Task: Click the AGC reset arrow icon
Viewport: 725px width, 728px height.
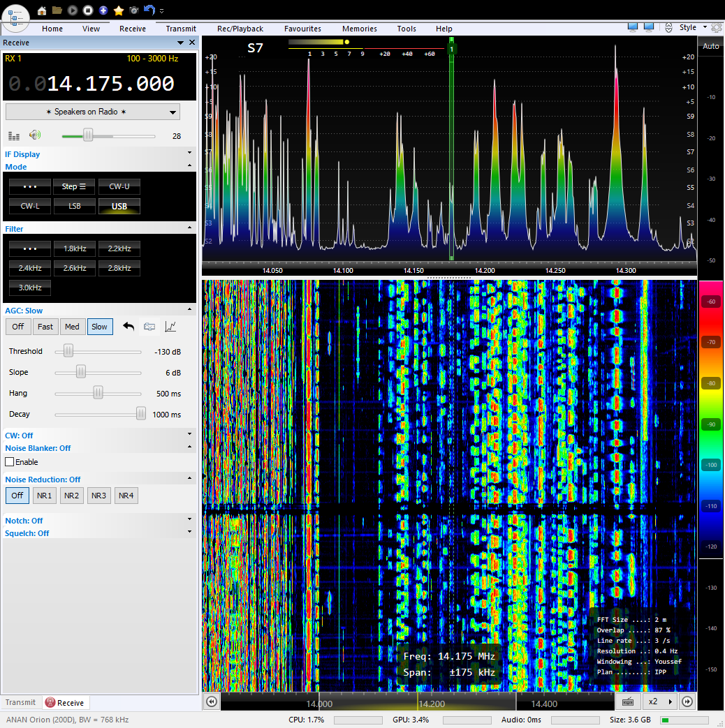Action: click(129, 327)
